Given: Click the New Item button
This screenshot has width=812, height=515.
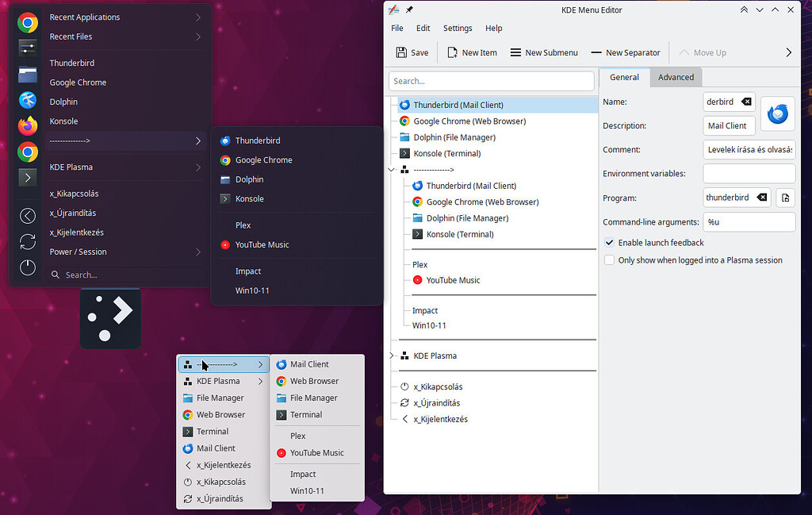Looking at the screenshot, I should (x=472, y=52).
